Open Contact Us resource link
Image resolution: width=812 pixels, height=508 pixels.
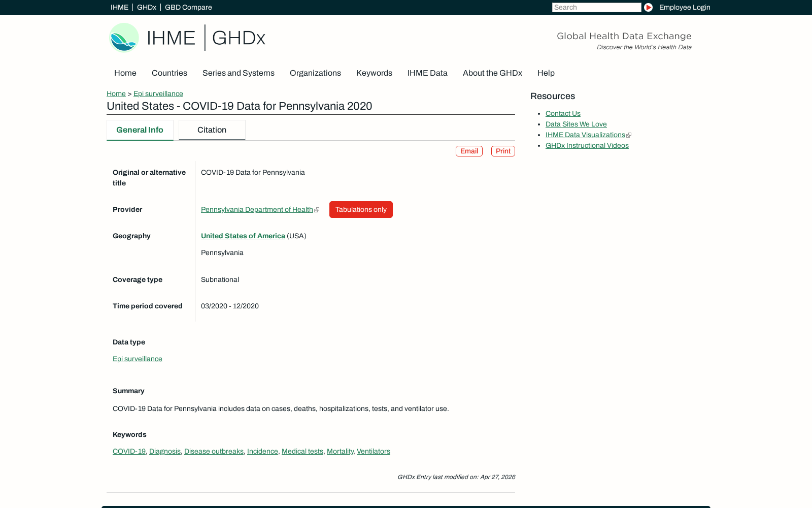coord(563,114)
